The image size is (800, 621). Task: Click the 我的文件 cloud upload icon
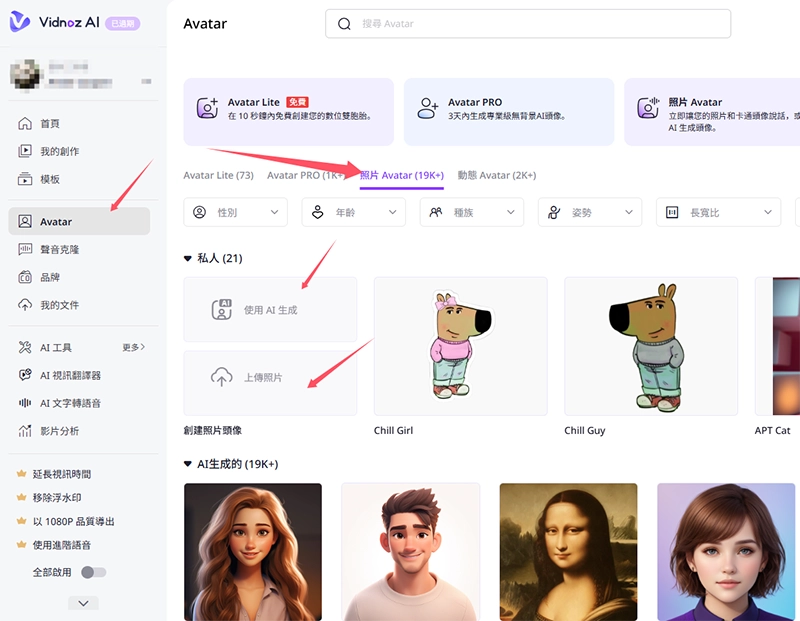pyautogui.click(x=24, y=305)
